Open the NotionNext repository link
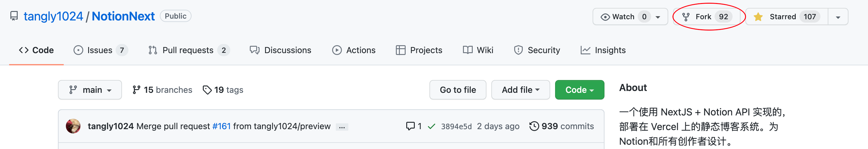868x149 pixels. 123,16
